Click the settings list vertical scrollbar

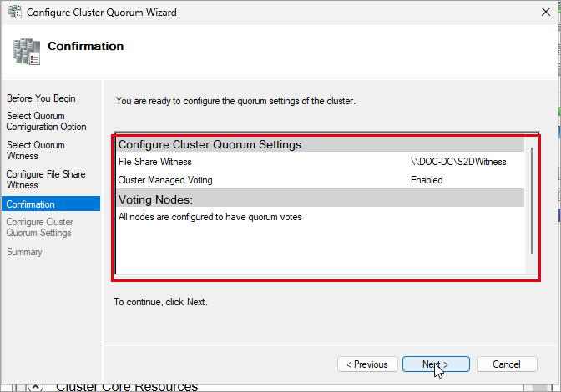tap(532, 201)
